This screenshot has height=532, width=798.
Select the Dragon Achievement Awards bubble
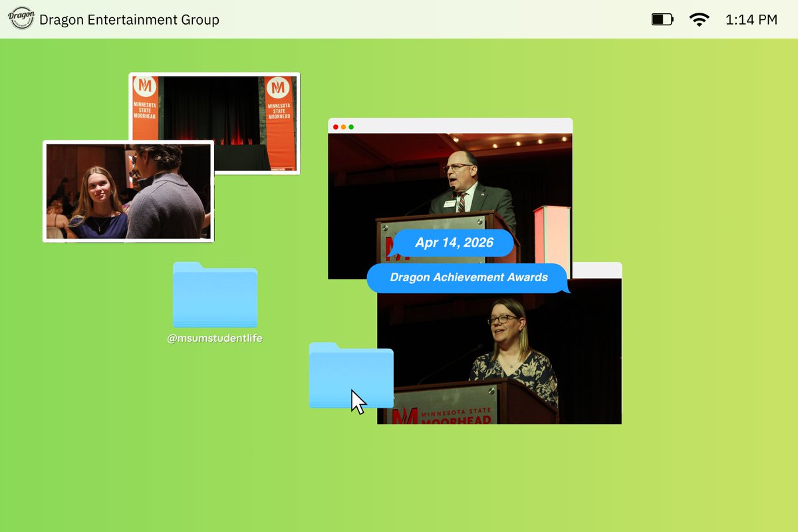[469, 278]
